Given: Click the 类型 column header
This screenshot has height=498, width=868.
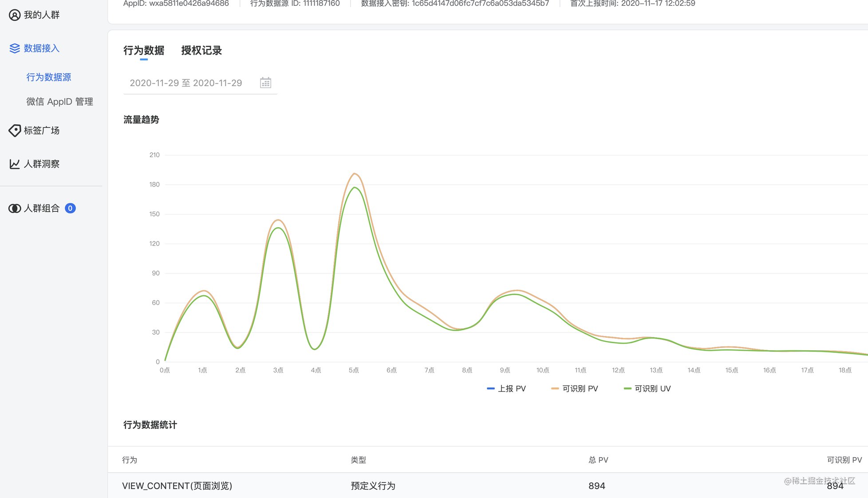Looking at the screenshot, I should point(359,460).
